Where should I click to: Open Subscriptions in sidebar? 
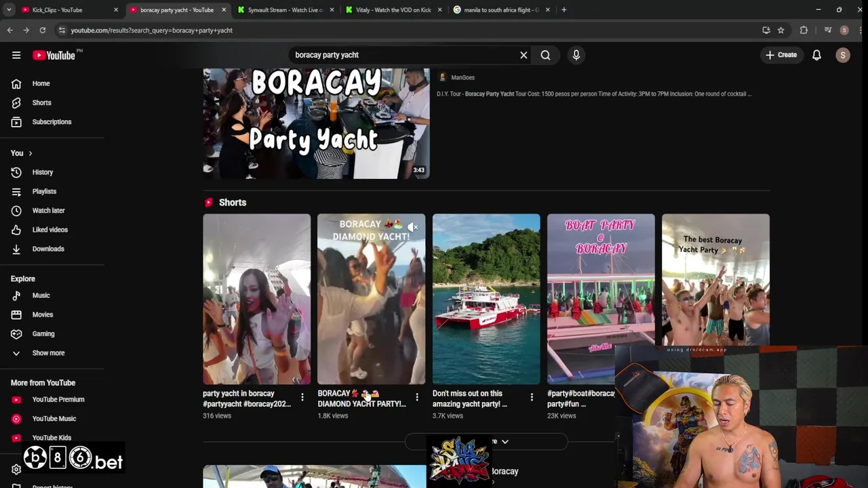52,122
